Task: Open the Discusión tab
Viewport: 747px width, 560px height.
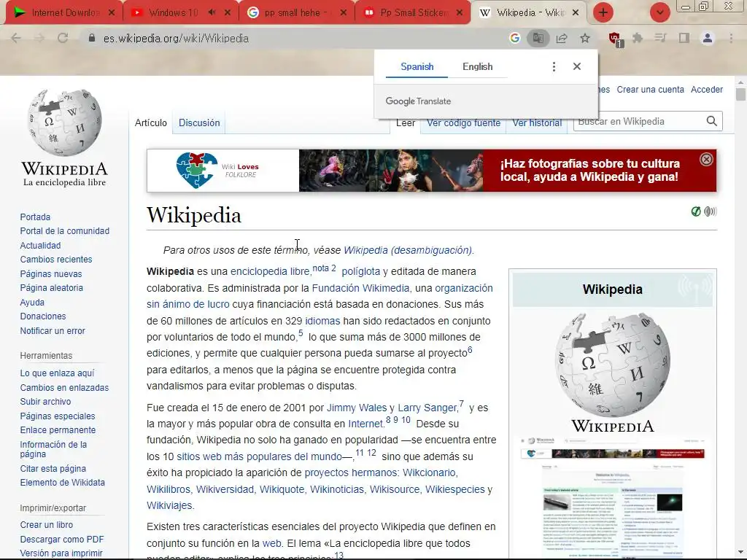Action: [x=199, y=122]
